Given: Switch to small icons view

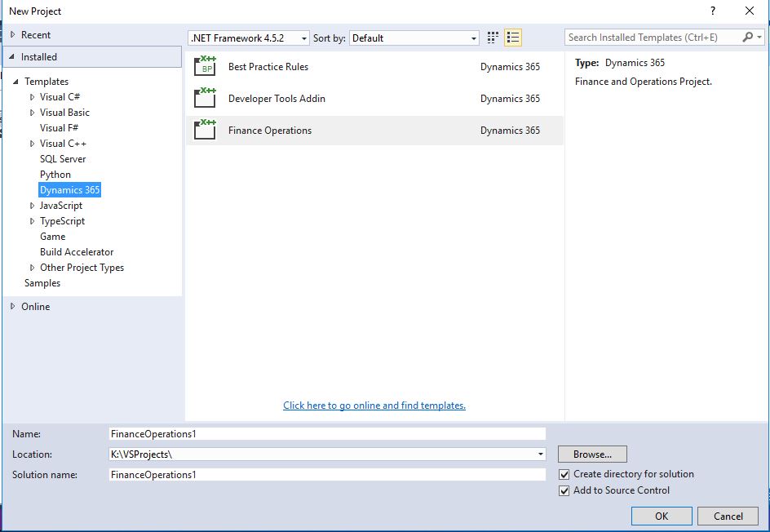Looking at the screenshot, I should [493, 38].
